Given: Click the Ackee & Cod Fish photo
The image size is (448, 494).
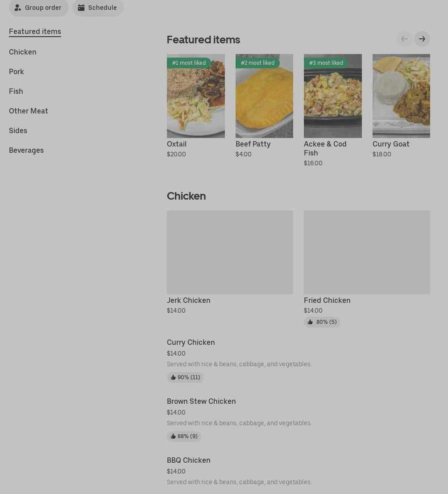Looking at the screenshot, I should [x=333, y=96].
